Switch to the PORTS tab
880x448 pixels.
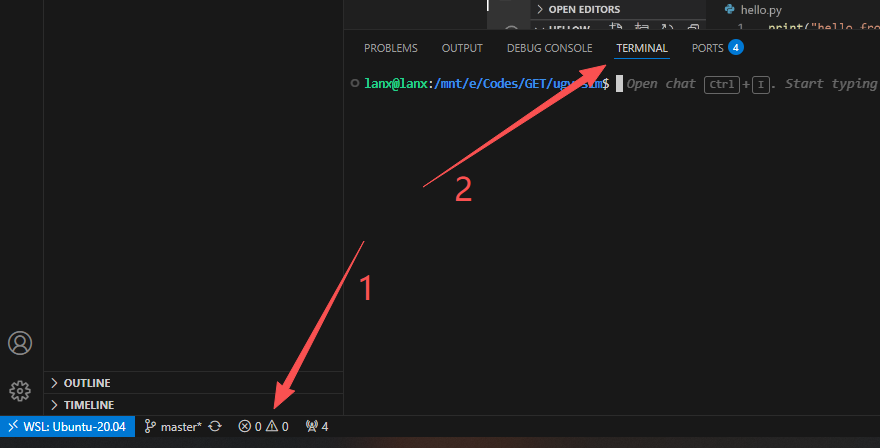click(x=707, y=48)
